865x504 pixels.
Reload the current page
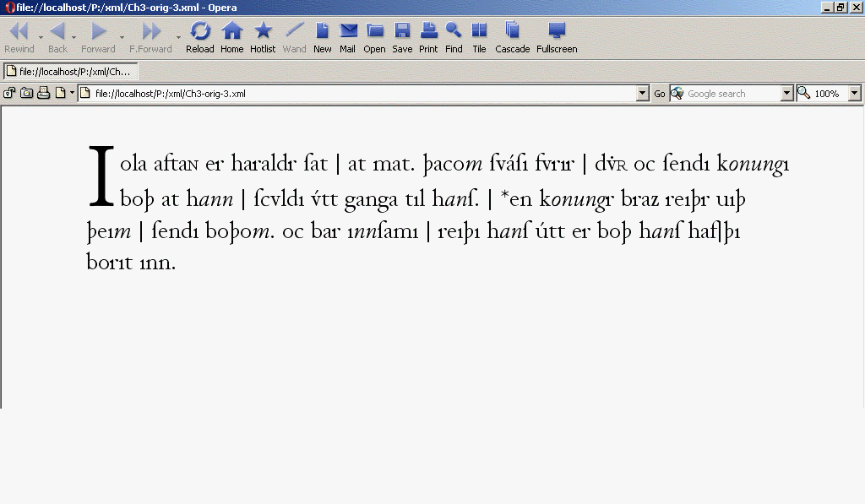(200, 38)
